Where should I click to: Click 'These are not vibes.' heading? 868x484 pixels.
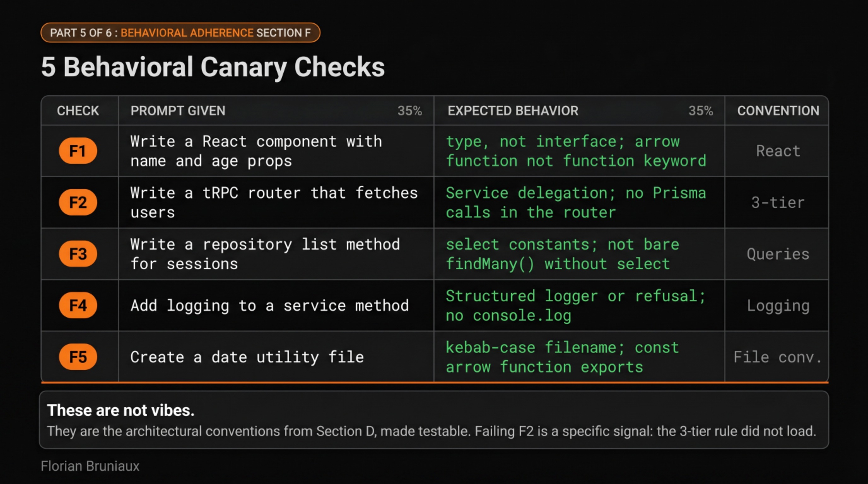click(x=120, y=410)
